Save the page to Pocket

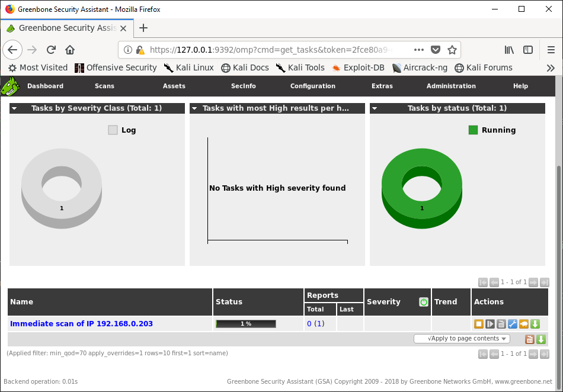pos(436,50)
